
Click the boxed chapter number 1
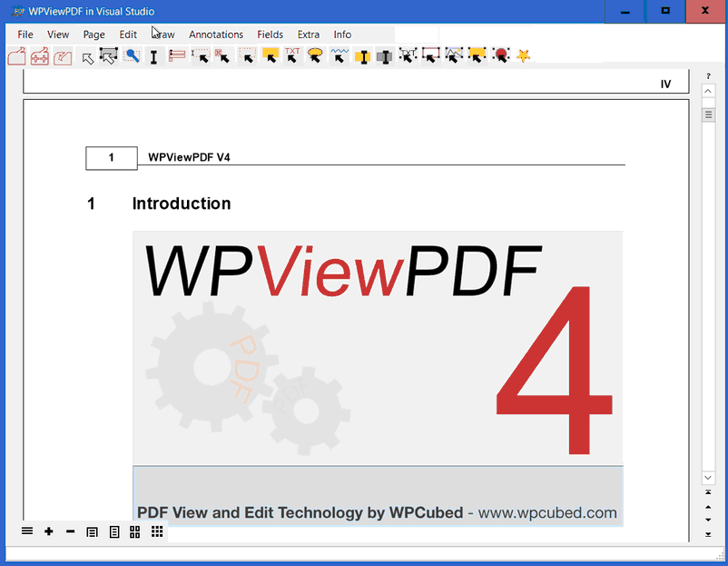pos(112,158)
